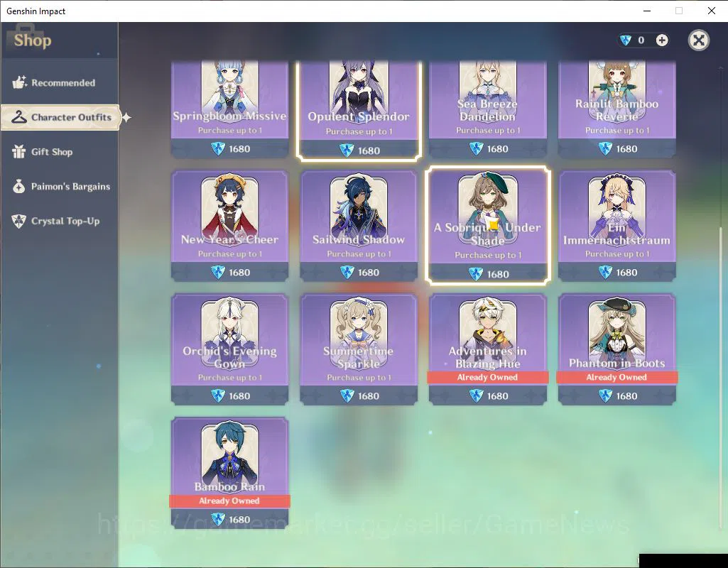Click the Genesis Crystal balance icon at top
Screen dimensions: 728x568
626,40
